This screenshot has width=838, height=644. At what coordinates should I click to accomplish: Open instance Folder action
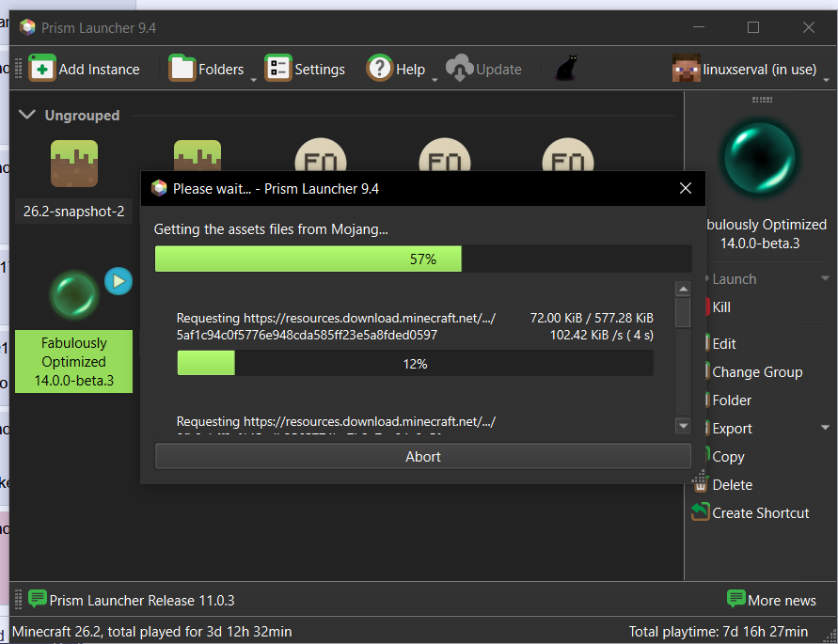coord(731,401)
